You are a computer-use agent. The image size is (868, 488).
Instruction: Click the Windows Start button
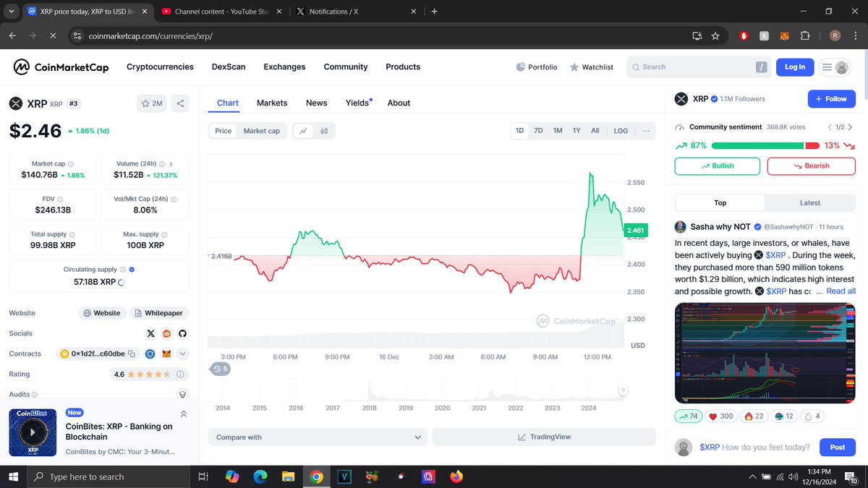(x=14, y=476)
